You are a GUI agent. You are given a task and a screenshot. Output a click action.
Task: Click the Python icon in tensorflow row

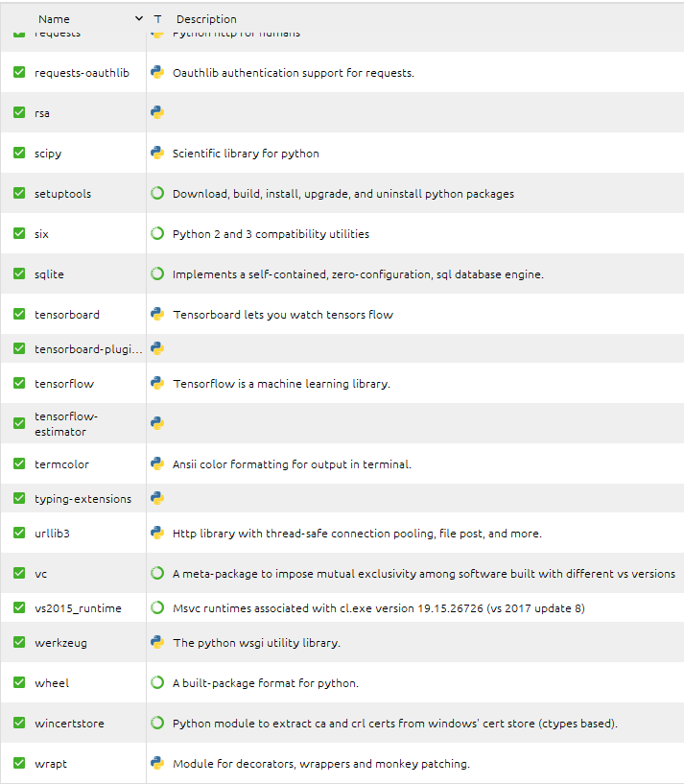click(157, 383)
